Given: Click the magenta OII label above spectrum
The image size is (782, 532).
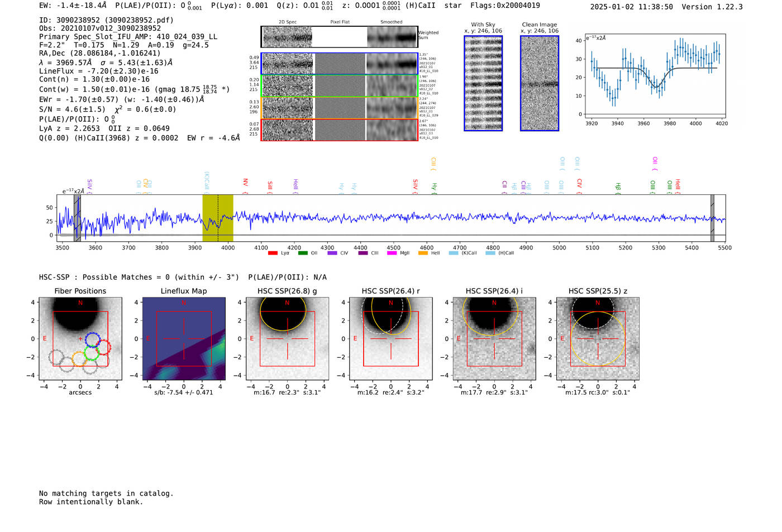Looking at the screenshot, I should 655,164.
